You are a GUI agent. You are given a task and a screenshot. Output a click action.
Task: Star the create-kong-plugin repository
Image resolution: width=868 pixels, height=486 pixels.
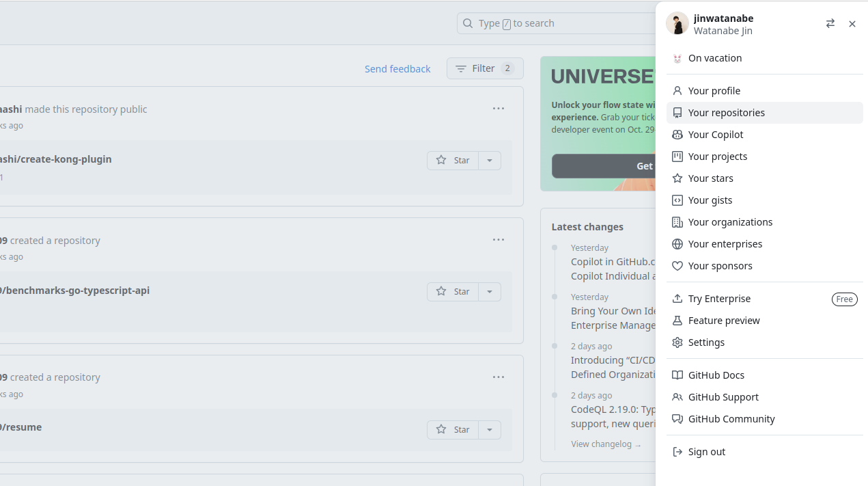point(453,160)
